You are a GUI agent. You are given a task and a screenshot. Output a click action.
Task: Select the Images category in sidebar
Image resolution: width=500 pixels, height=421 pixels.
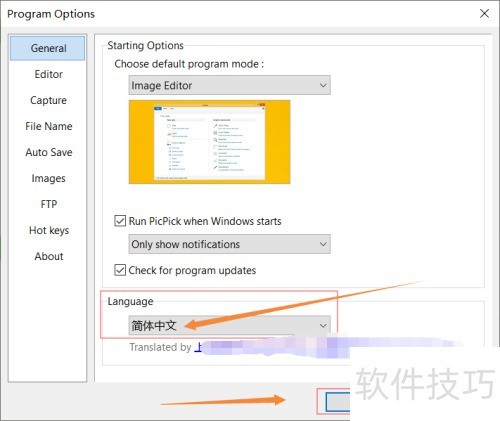tap(48, 178)
